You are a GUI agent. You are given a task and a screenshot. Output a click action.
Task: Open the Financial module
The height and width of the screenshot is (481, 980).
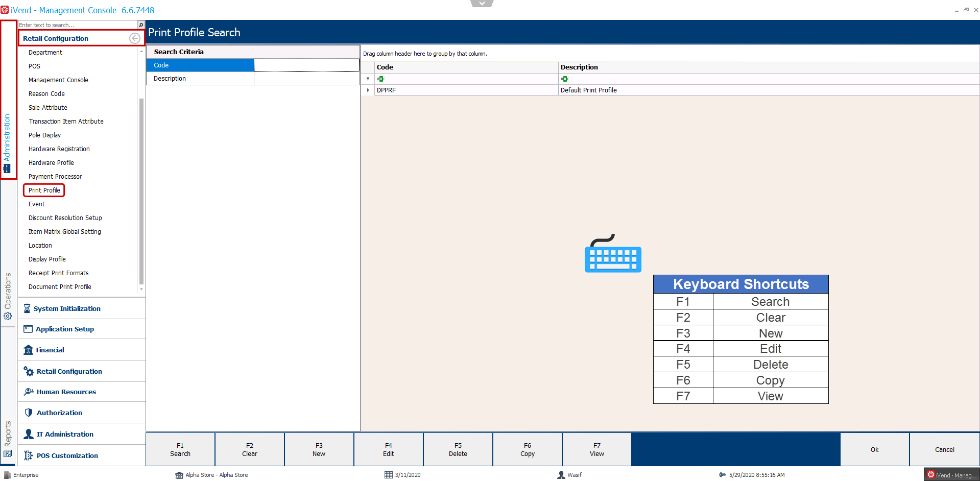(x=82, y=350)
